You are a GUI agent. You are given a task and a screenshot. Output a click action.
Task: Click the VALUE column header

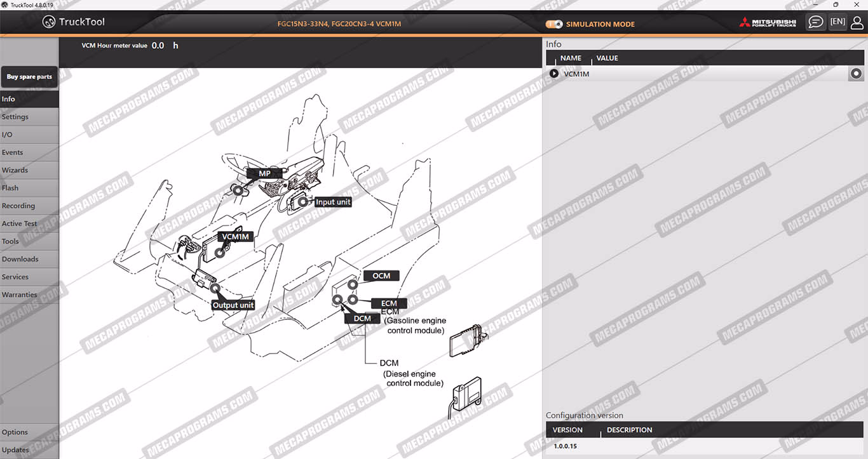607,58
